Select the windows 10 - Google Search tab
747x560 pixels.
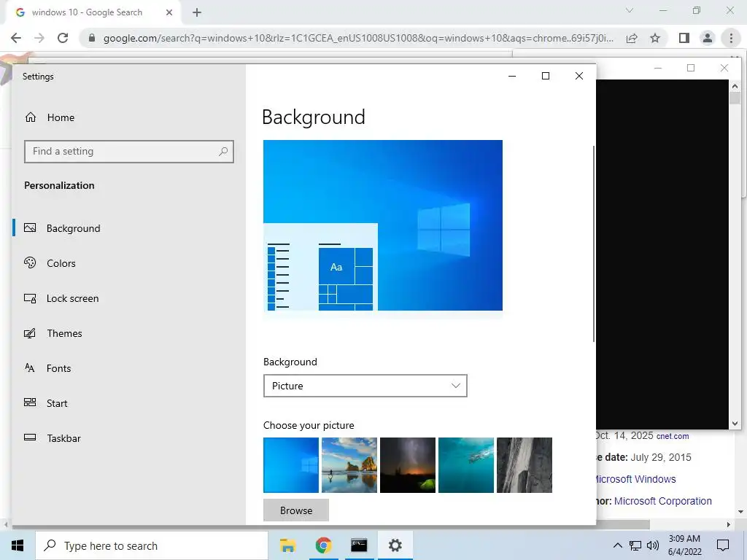click(x=88, y=12)
